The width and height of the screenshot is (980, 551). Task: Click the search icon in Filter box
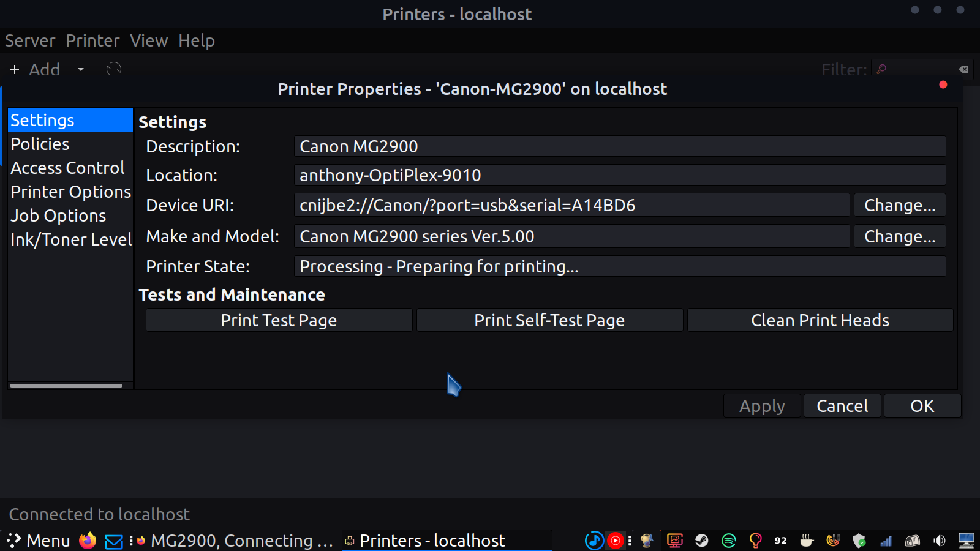point(881,69)
